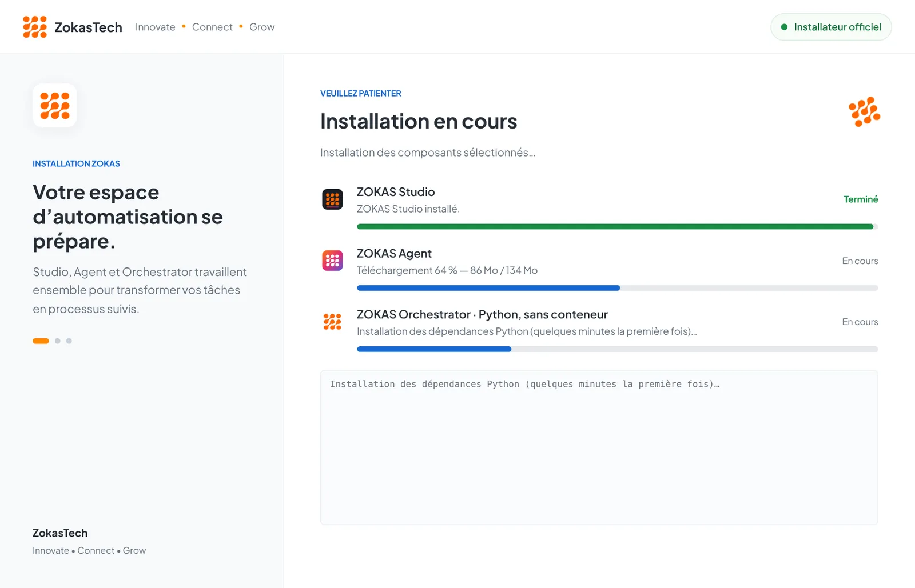Click the ZOKAS Agent title
The width and height of the screenshot is (915, 588).
[x=394, y=253]
